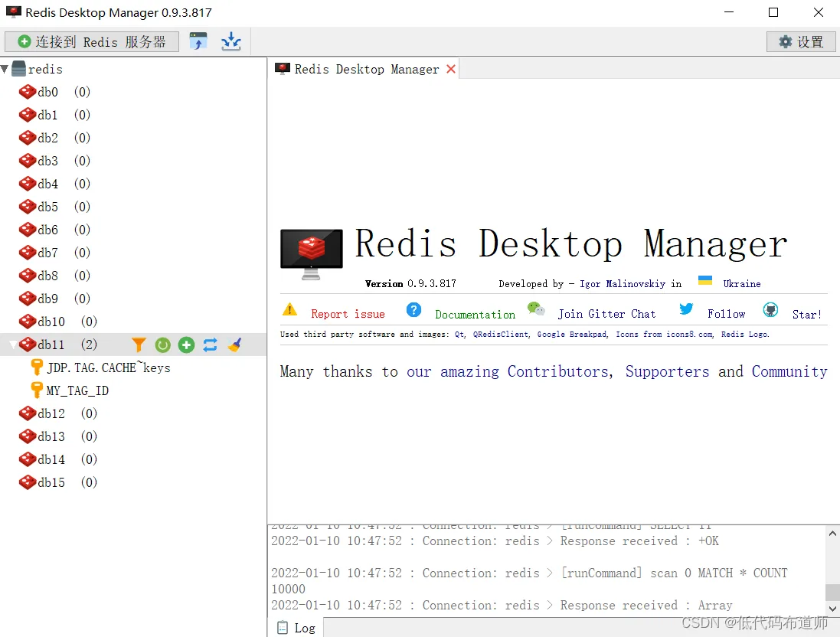
Task: Maximize the Redis Desktop Manager window
Action: tap(773, 12)
